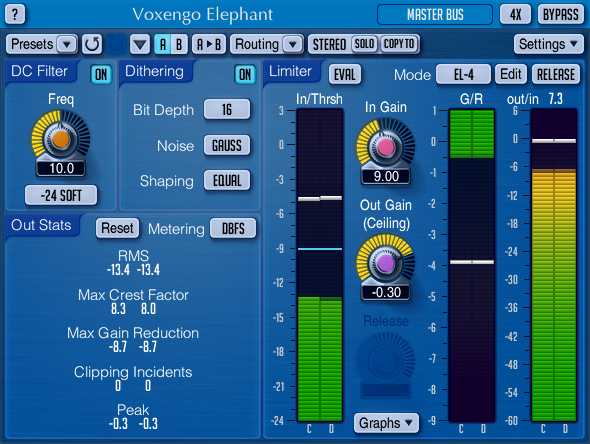
Task: Click the limiter mode Edit button
Action: click(x=511, y=74)
